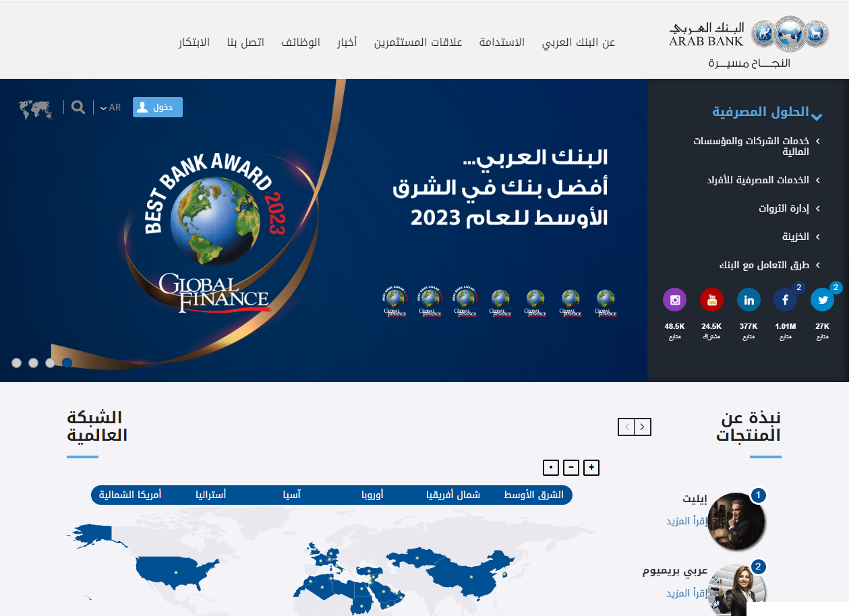Click اقرأ المزيد under إيليت
Screen dimensions: 849x616
tap(686, 521)
